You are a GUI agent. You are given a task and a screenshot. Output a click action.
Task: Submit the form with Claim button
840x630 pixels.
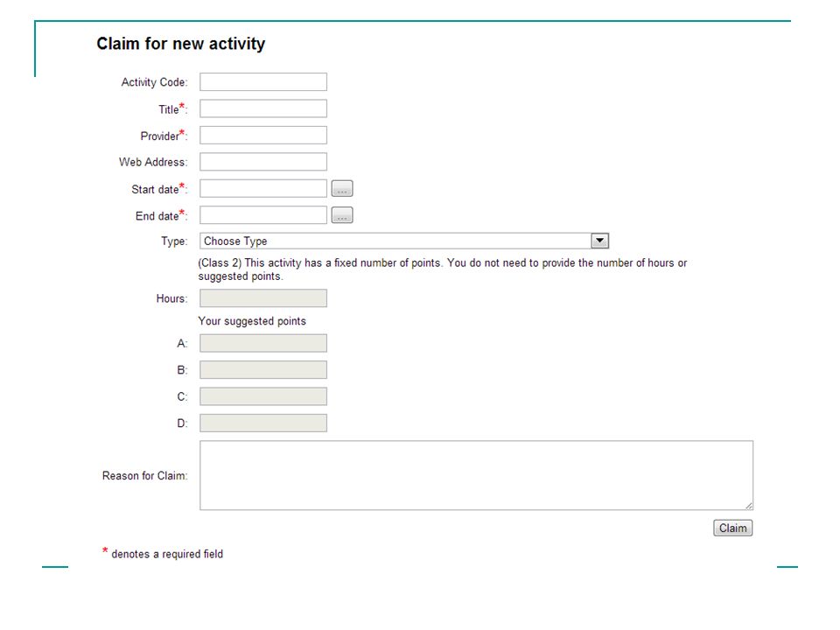pos(733,528)
